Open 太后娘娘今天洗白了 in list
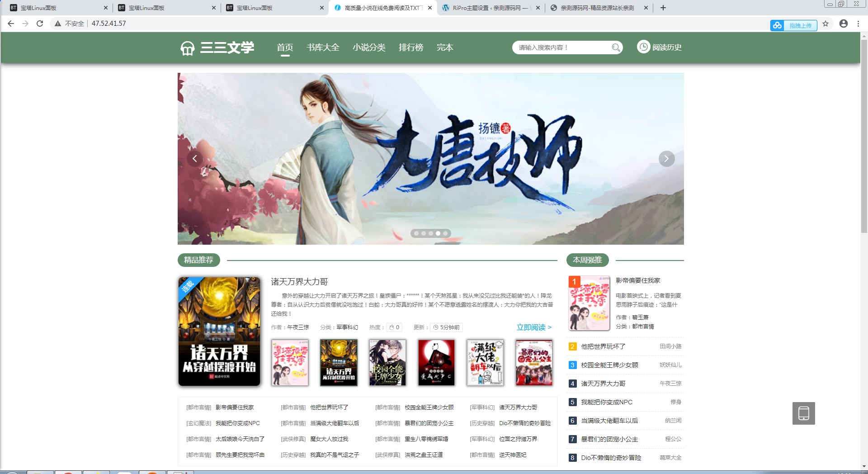The height and width of the screenshot is (474, 868). click(240, 439)
